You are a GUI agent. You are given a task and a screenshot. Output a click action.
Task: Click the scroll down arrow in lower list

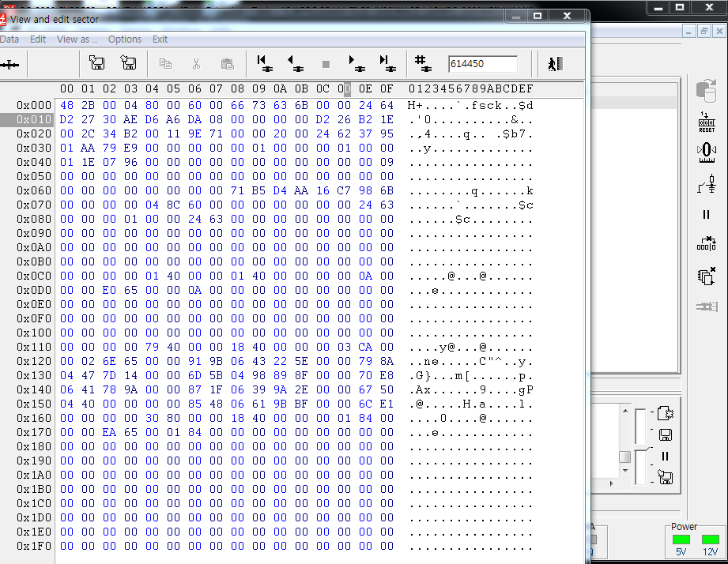point(625,470)
